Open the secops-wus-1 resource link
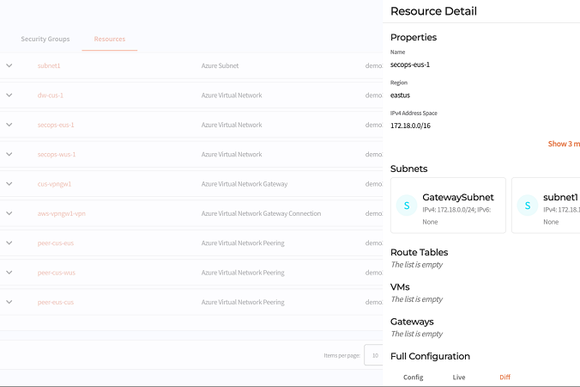 click(x=56, y=154)
